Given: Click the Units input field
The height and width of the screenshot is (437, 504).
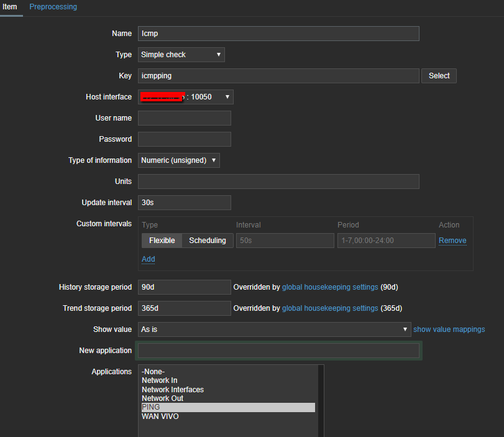Looking at the screenshot, I should (278, 182).
